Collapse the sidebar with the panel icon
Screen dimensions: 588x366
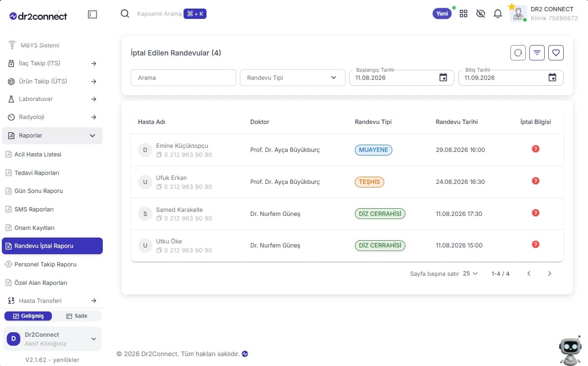[x=92, y=14]
